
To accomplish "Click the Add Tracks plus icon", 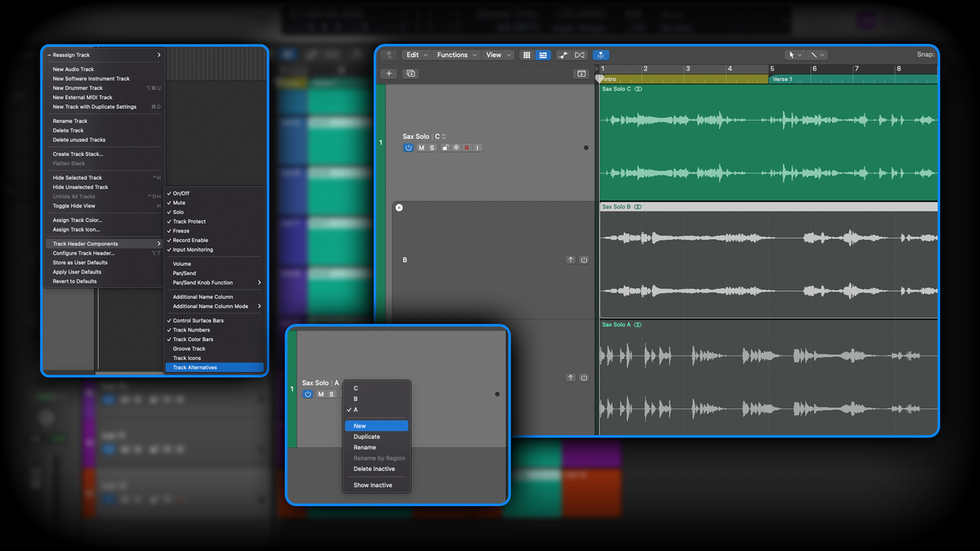I will [389, 73].
